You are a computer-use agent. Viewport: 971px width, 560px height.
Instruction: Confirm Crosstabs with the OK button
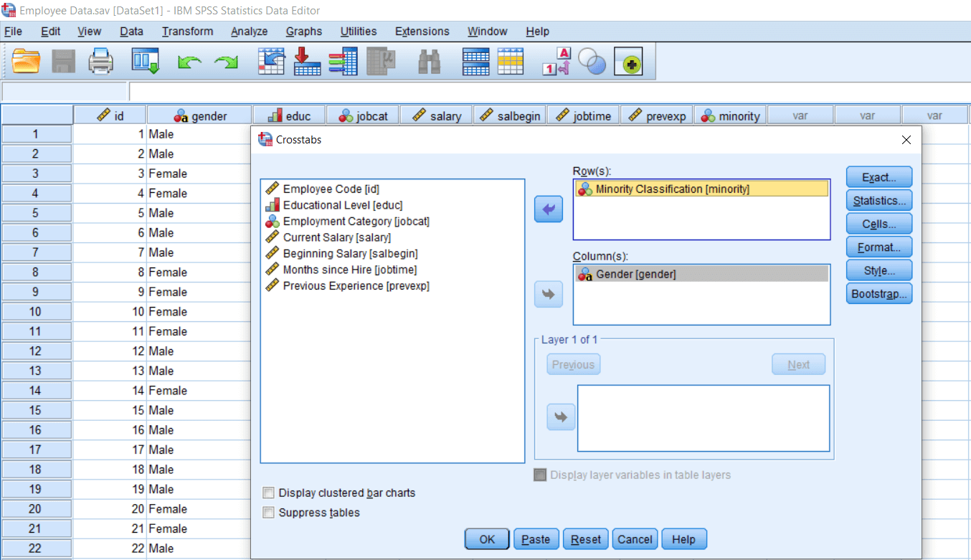[x=487, y=539]
